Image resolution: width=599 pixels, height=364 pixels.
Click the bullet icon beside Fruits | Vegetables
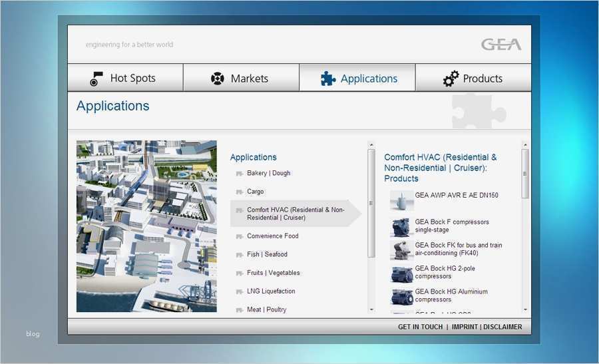coord(240,273)
